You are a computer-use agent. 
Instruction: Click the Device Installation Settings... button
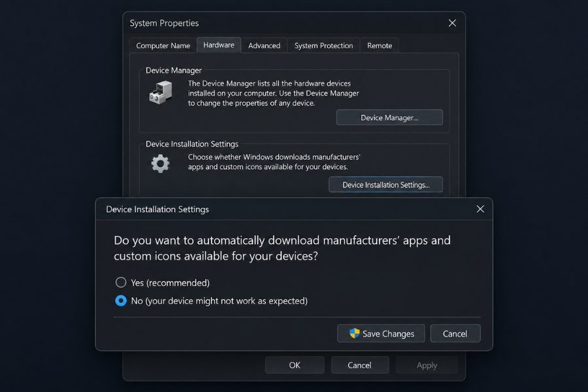(386, 185)
